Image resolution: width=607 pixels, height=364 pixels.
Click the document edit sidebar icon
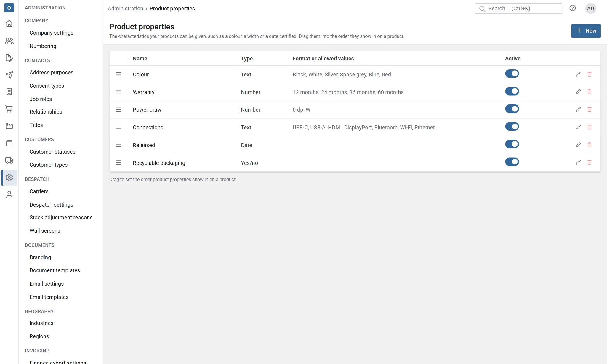tap(9, 58)
